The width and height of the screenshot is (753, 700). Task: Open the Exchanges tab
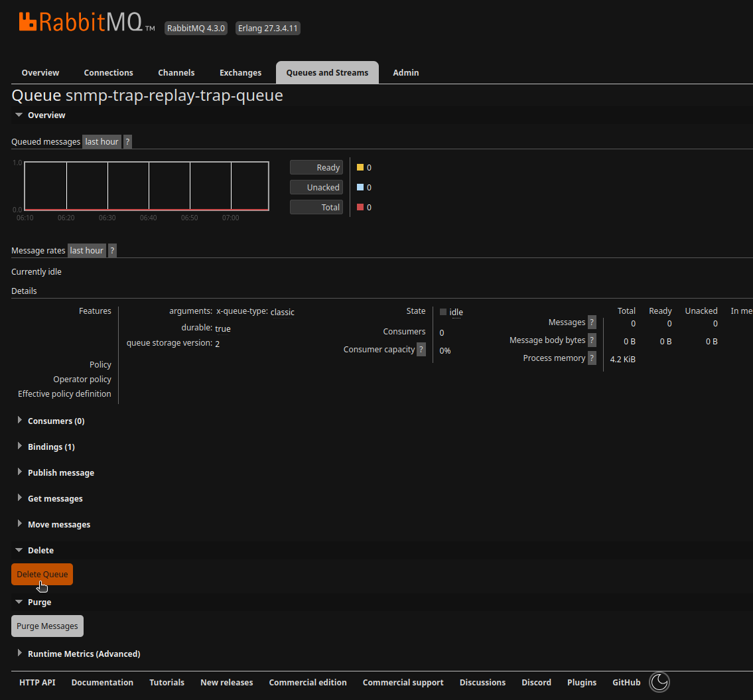241,72
